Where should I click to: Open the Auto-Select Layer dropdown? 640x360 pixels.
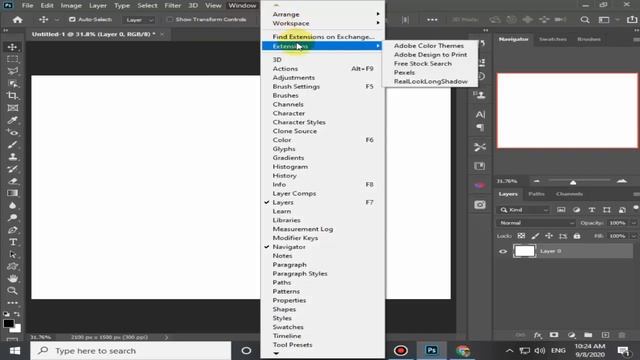140,20
